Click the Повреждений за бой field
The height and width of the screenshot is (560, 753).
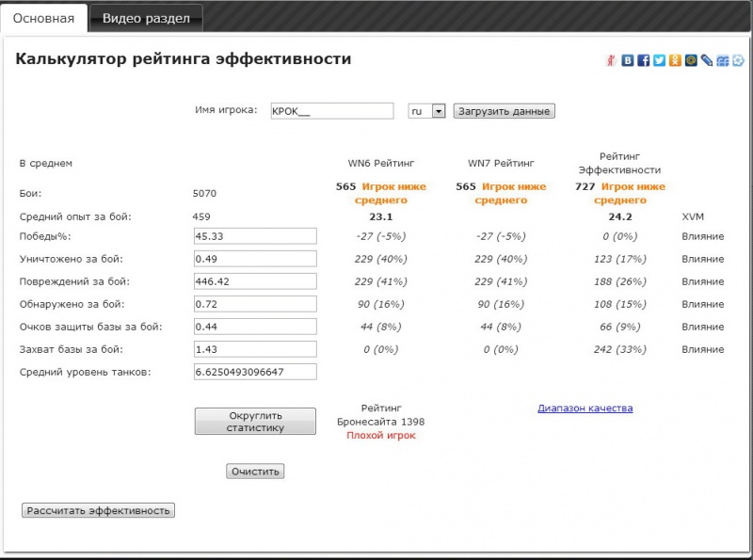[x=254, y=281]
